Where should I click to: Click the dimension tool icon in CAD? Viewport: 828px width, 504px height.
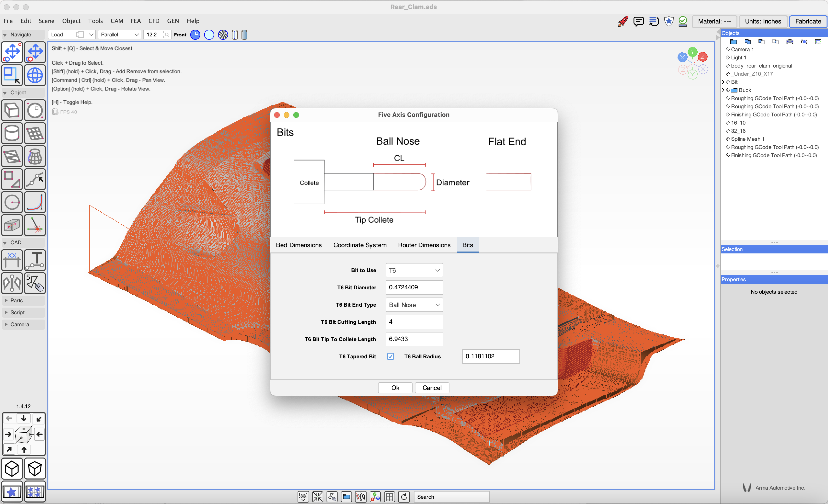click(12, 260)
